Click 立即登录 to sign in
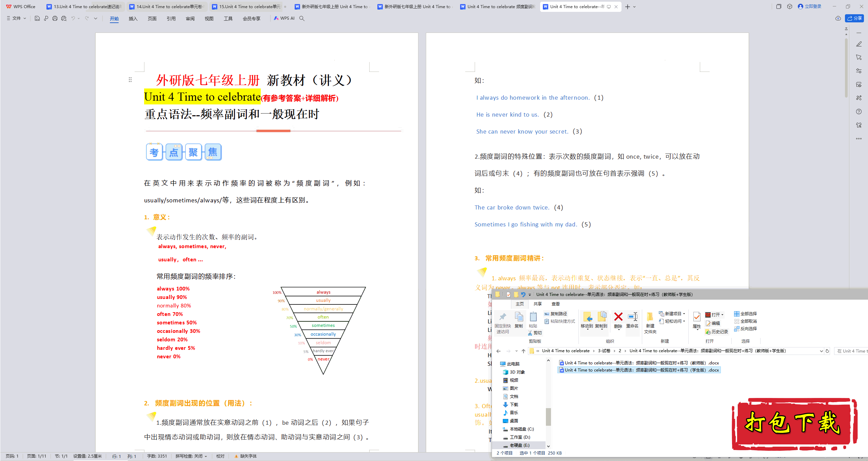Viewport: 868px width, 461px height. (810, 6)
